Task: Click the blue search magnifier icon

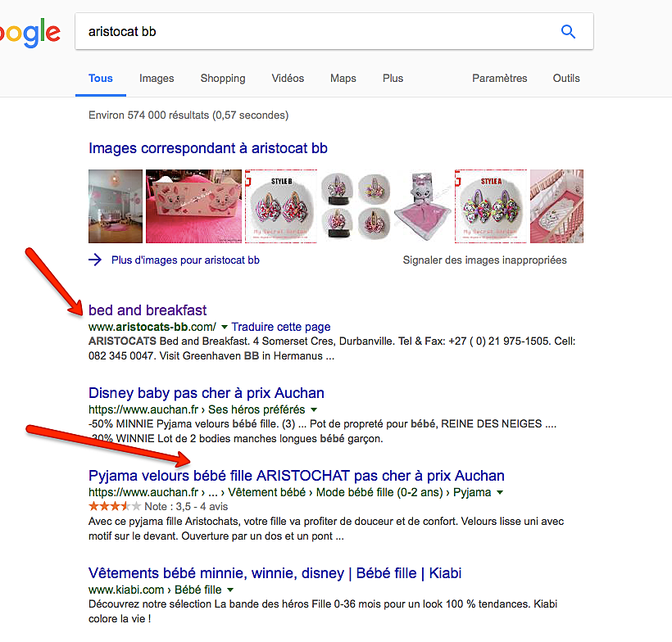Action: tap(568, 31)
